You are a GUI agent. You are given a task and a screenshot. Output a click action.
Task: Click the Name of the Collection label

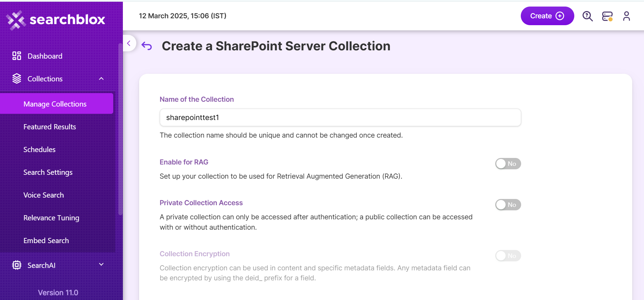pyautogui.click(x=197, y=99)
